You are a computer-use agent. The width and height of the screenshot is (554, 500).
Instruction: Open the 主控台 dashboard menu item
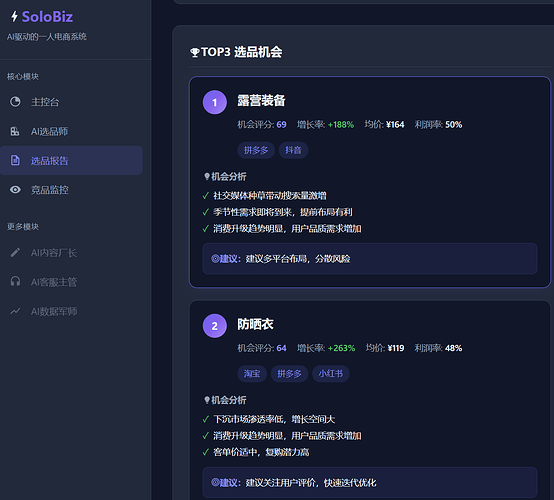tap(71, 102)
